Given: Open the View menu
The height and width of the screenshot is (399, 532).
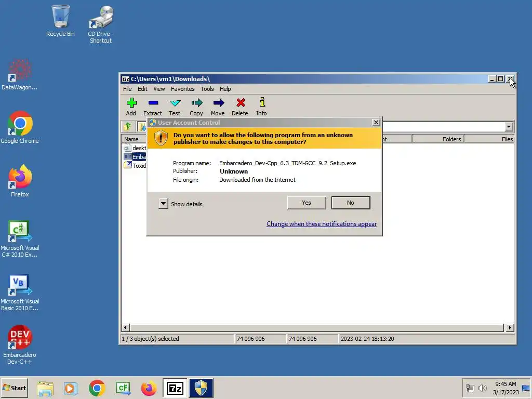Looking at the screenshot, I should click(x=159, y=89).
